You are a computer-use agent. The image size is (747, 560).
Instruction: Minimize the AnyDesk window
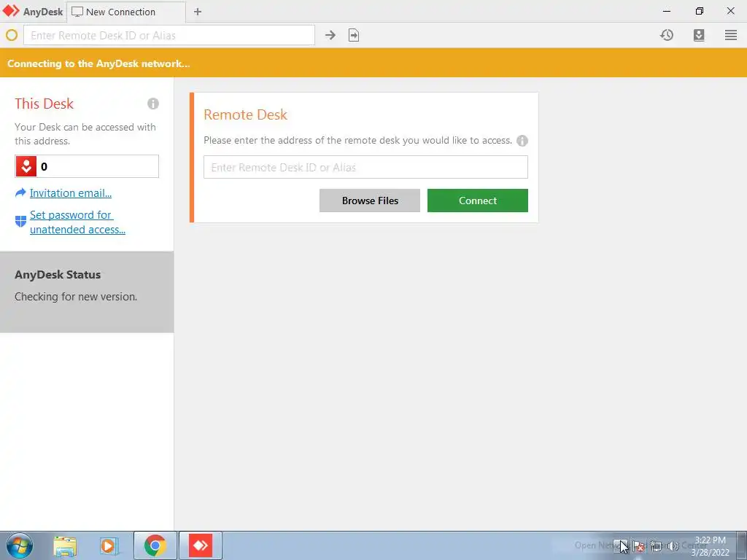(667, 11)
